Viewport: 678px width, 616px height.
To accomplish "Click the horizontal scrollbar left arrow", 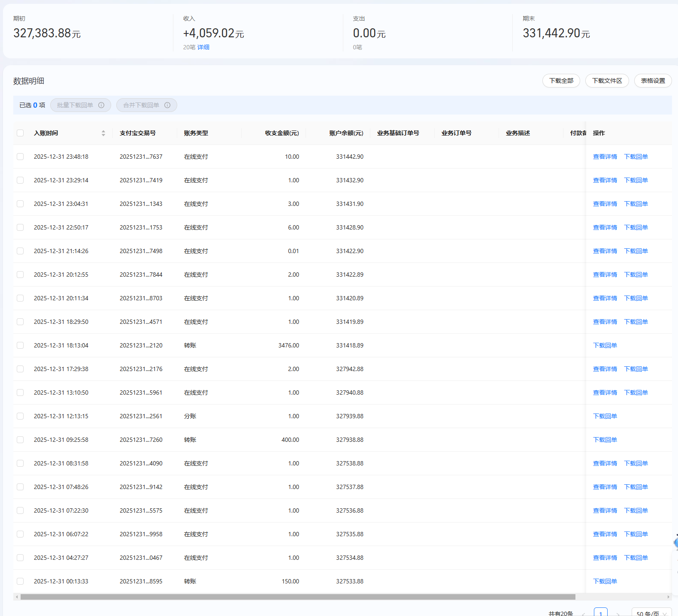I will click(17, 597).
